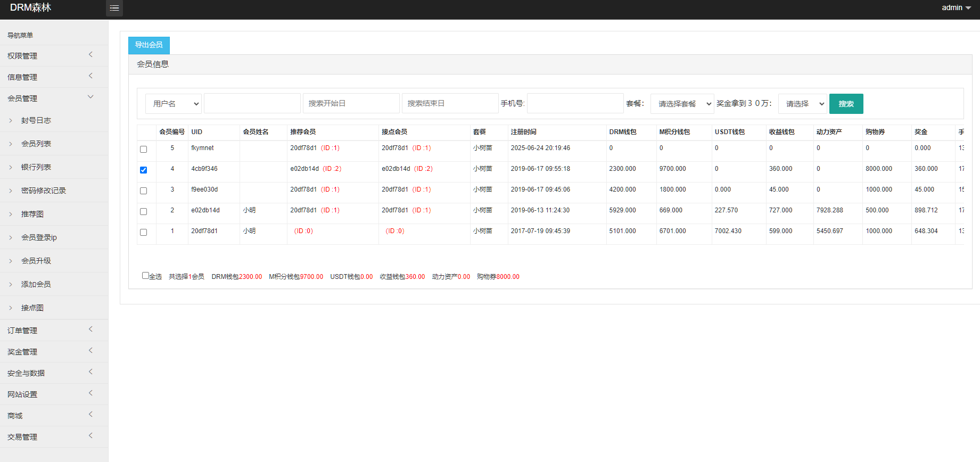Click USDT wallet value 7002.430

coord(728,231)
